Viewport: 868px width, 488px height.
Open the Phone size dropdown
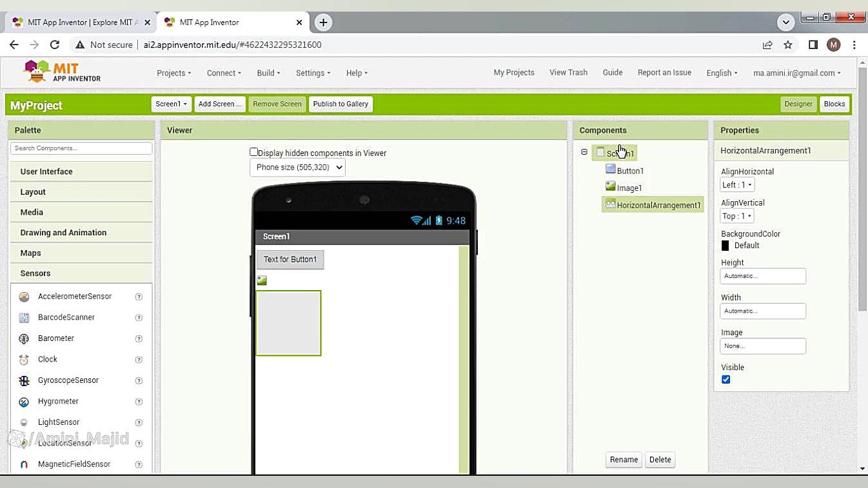[297, 168]
